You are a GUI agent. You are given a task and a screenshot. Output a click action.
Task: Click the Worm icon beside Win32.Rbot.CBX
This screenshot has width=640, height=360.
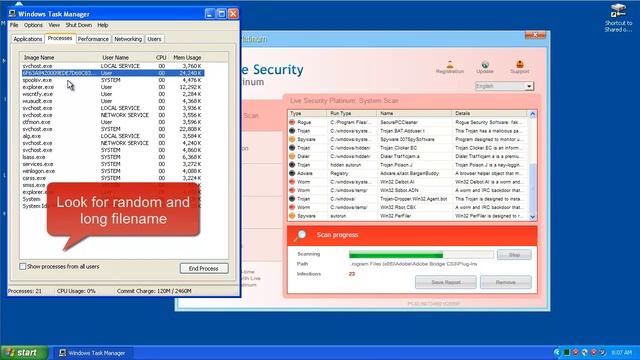(x=292, y=207)
